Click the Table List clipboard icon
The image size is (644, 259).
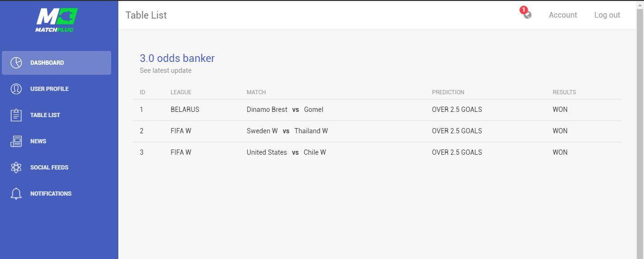click(16, 115)
